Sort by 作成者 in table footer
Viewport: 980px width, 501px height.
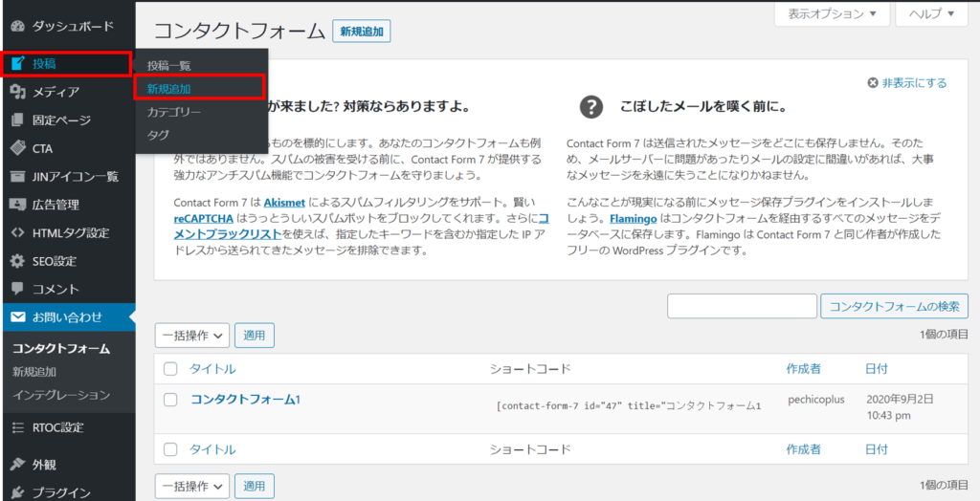[804, 449]
